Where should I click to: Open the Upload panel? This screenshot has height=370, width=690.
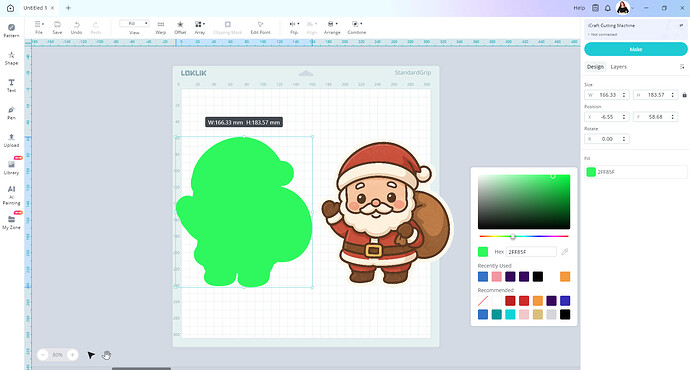click(x=11, y=140)
